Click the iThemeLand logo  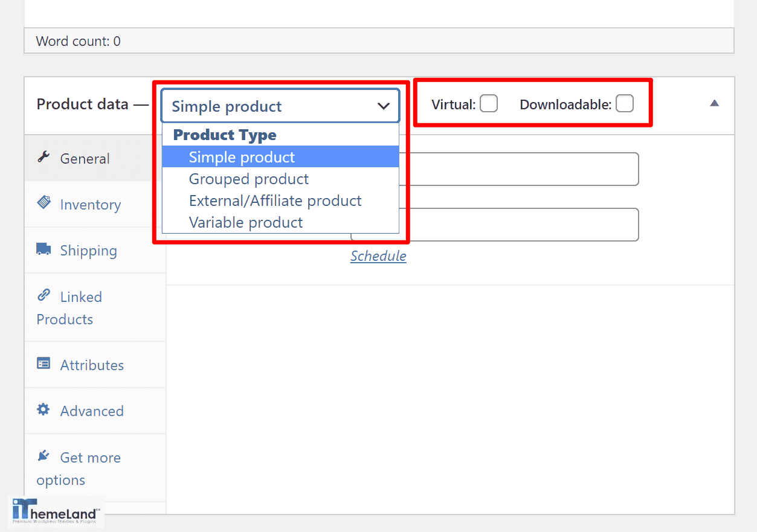pyautogui.click(x=55, y=511)
